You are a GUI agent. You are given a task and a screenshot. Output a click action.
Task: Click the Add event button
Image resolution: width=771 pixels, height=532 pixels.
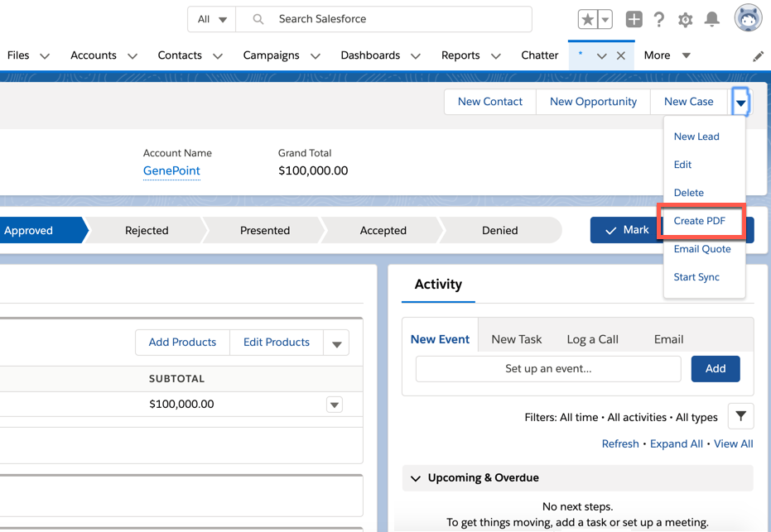pyautogui.click(x=716, y=369)
